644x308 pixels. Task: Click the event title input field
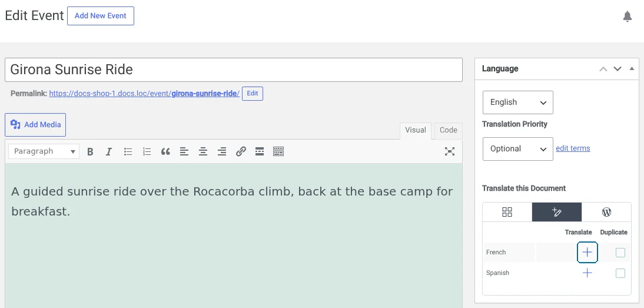click(234, 70)
